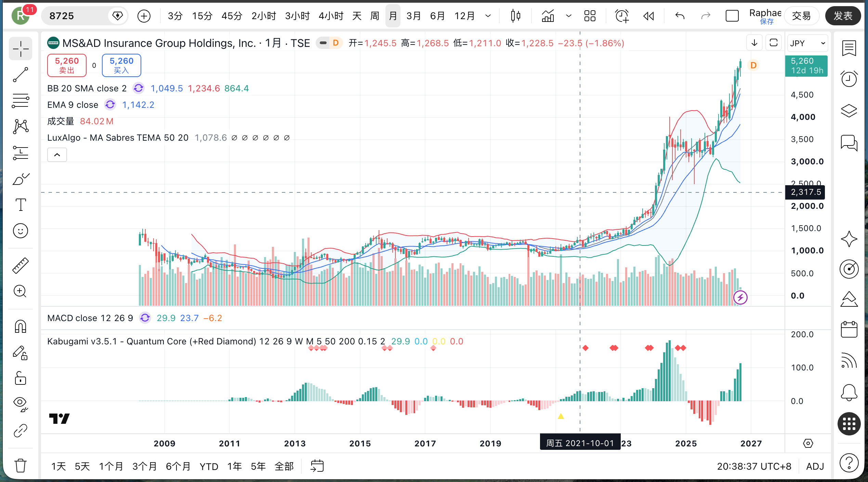Toggle hide all drawings eye icon
This screenshot has width=868, height=482.
(x=21, y=404)
